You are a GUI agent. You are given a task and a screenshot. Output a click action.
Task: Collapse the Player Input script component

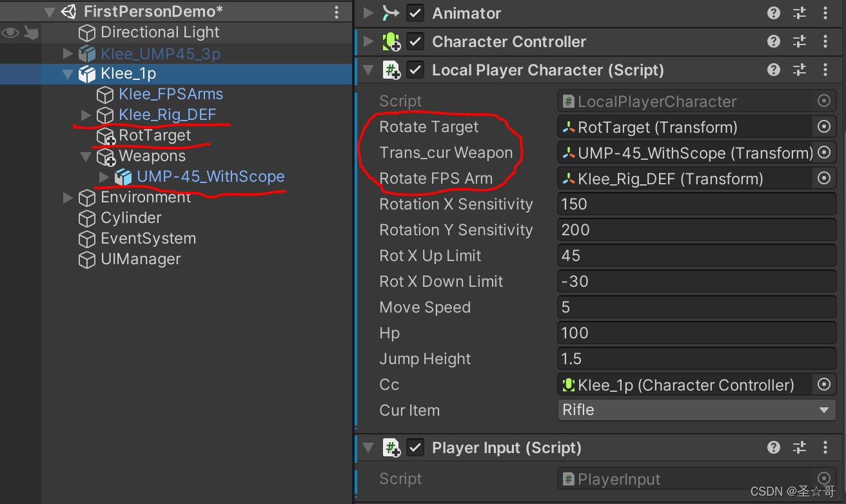pos(368,447)
